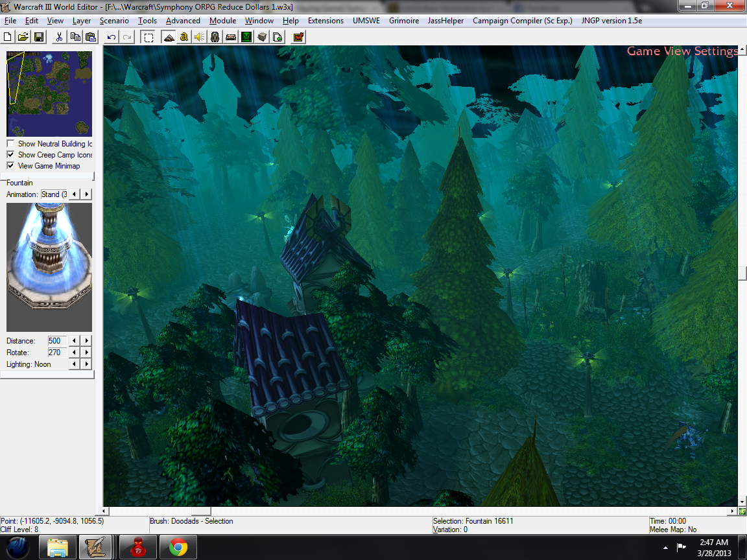Click the horizontal scrollbar left arrow
This screenshot has width=747, height=560.
(104, 511)
